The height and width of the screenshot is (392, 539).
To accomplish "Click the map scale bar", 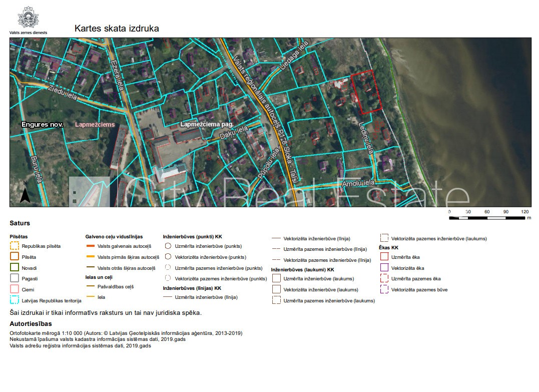I will (487, 218).
